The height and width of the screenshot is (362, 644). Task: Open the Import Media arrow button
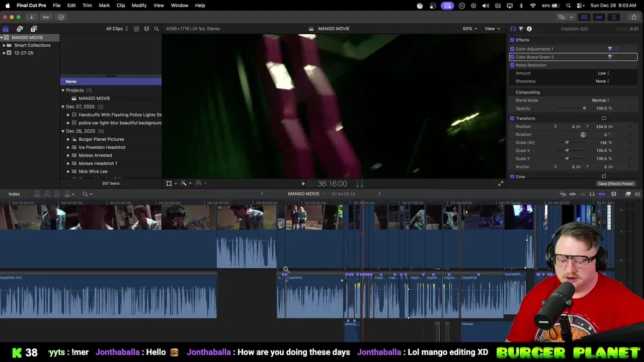tap(31, 17)
